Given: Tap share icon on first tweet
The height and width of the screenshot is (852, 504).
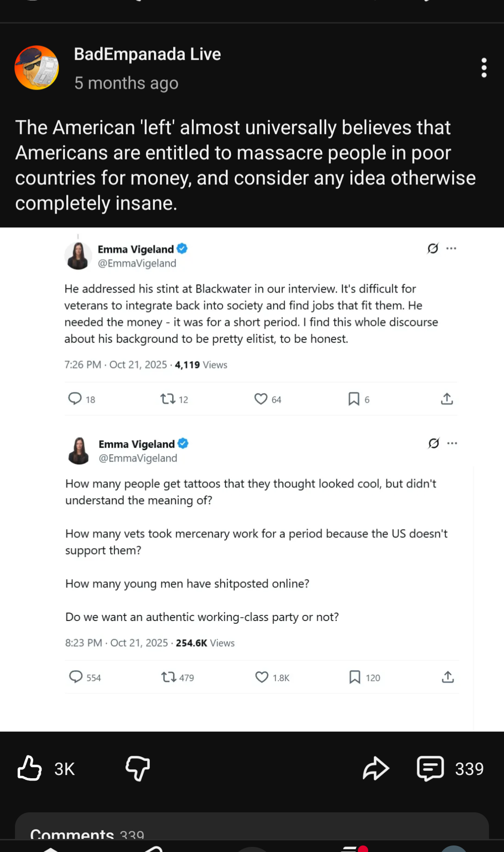Looking at the screenshot, I should [447, 399].
